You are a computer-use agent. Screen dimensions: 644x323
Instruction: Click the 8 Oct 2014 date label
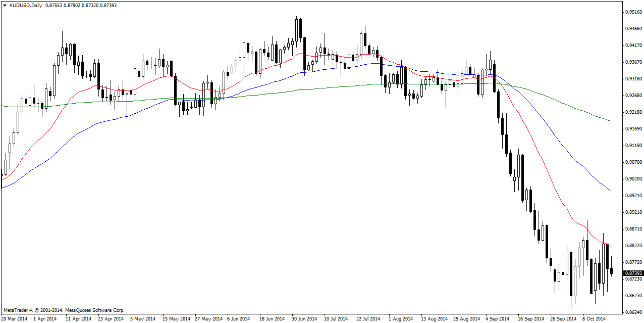coord(593,319)
